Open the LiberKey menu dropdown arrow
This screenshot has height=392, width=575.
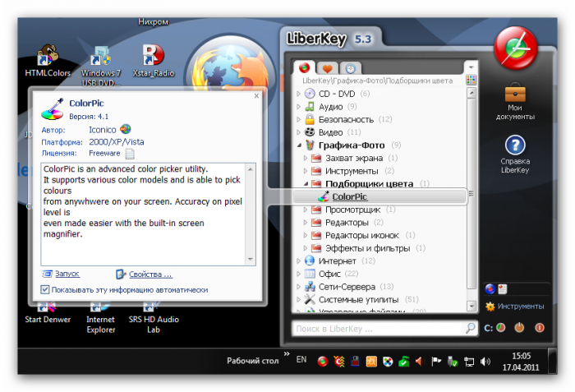coord(471,67)
